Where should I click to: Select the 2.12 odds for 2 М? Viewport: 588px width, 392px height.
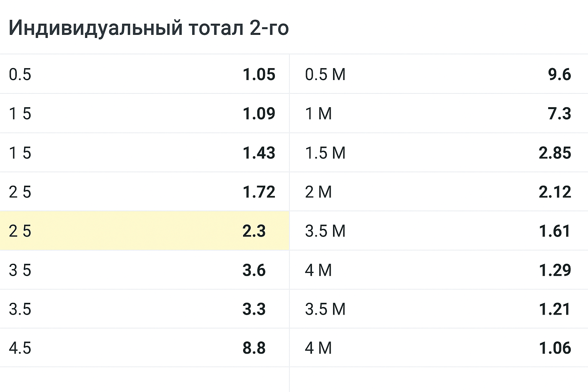click(x=555, y=192)
